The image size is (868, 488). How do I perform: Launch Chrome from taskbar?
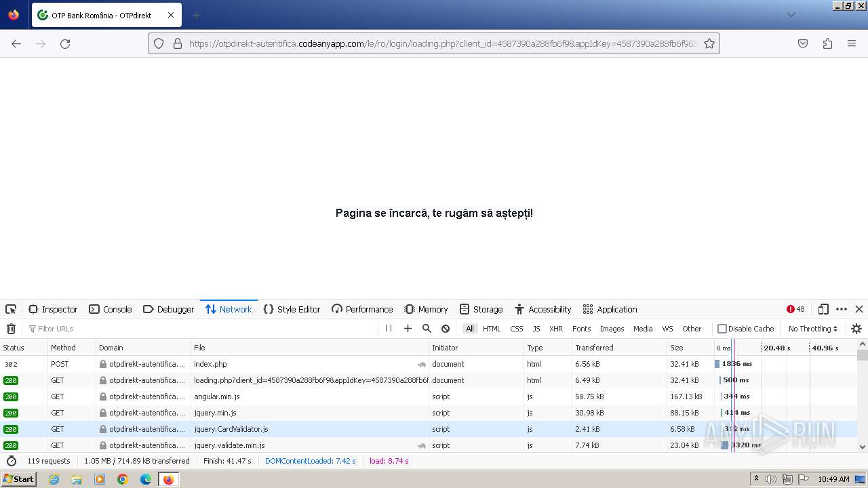(x=123, y=479)
